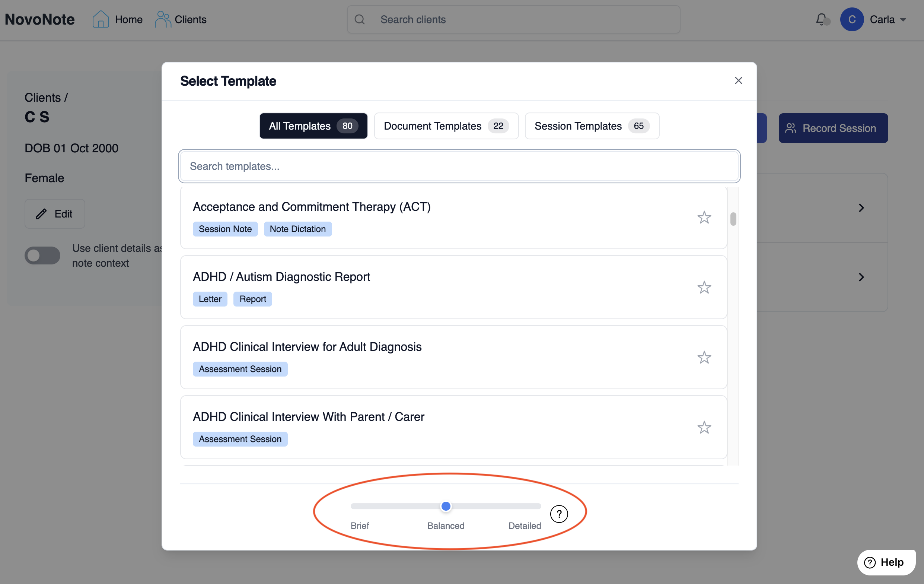Switch to Document Templates tab
This screenshot has height=584, width=924.
[446, 126]
